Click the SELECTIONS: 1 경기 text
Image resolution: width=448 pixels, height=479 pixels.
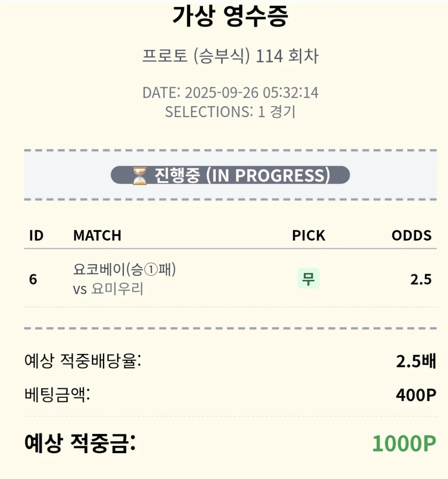pos(230,112)
